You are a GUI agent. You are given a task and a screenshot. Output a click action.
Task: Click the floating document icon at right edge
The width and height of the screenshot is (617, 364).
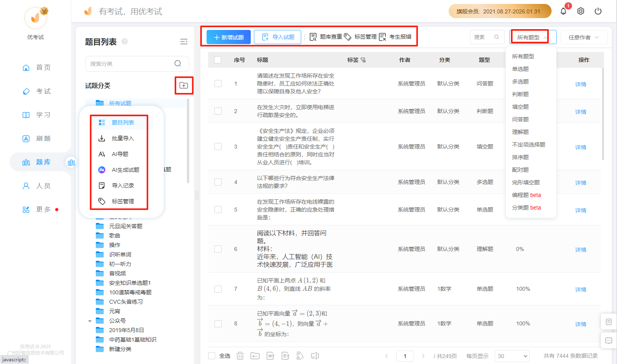(x=609, y=322)
